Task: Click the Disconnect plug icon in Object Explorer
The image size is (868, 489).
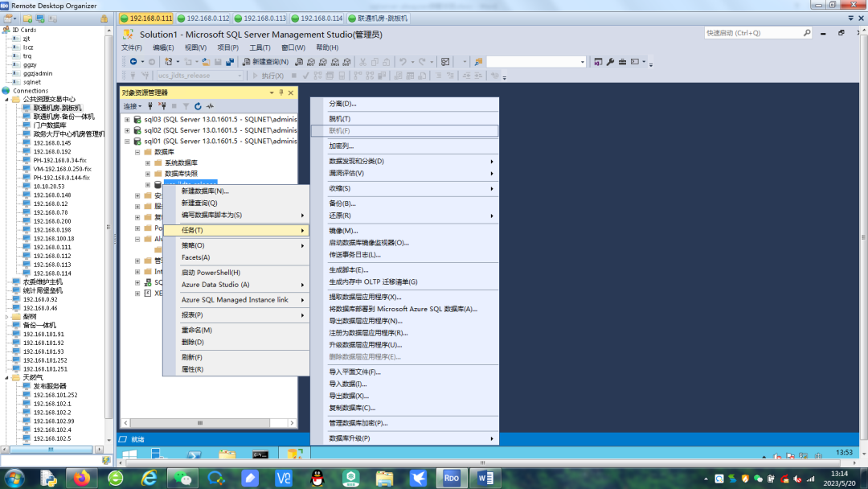Action: [162, 106]
